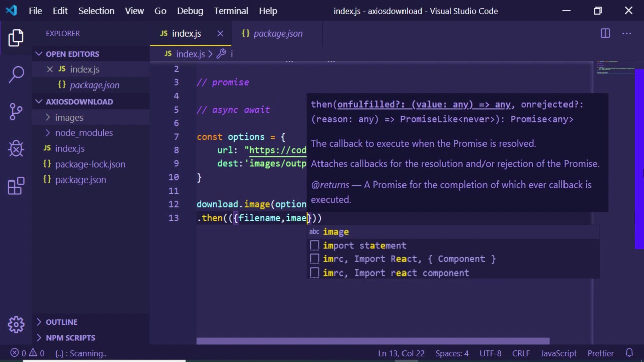Click the Prettier status bar button

click(x=600, y=353)
